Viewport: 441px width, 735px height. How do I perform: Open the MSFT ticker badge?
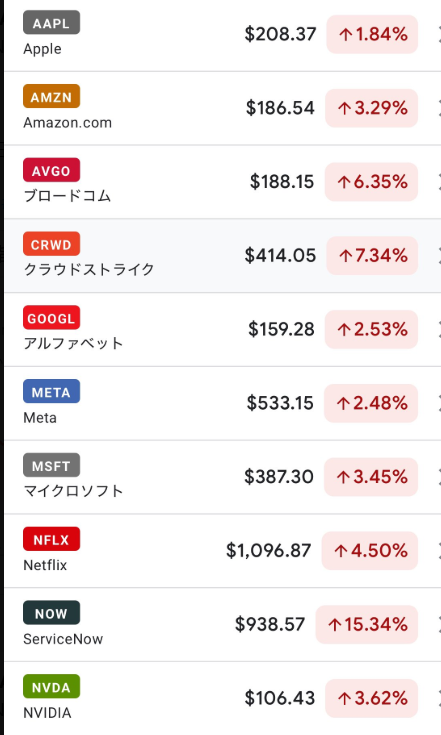pos(52,465)
